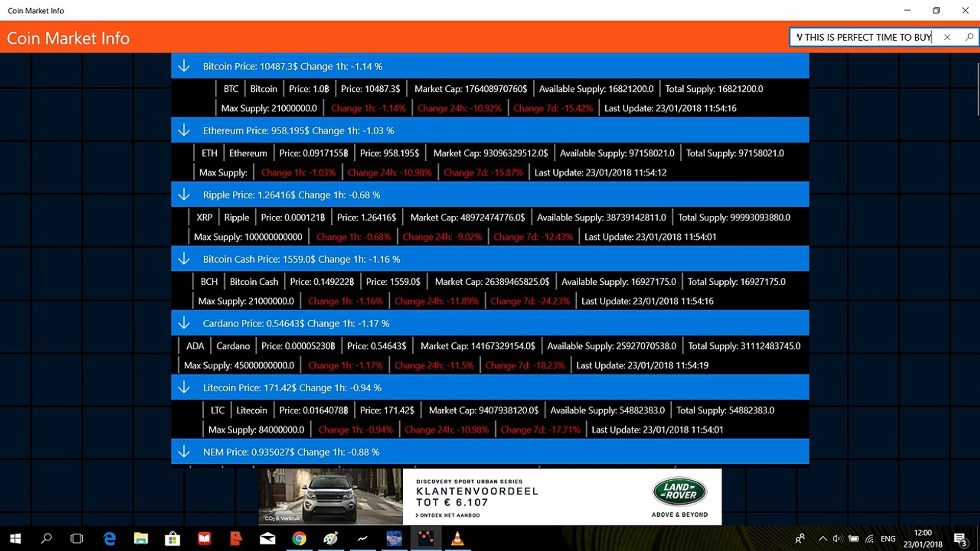Toggle the Cardano row arrow
Image resolution: width=980 pixels, height=551 pixels.
pyautogui.click(x=184, y=323)
